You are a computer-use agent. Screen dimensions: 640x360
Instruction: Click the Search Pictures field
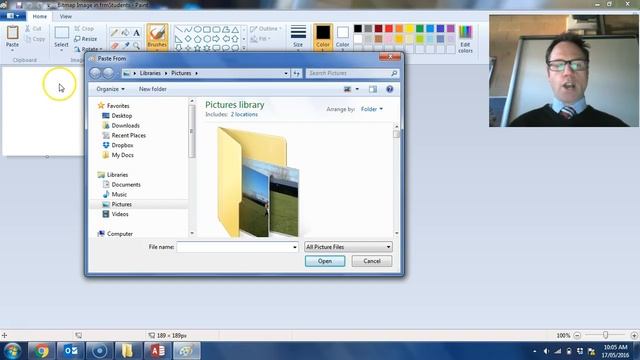[352, 73]
